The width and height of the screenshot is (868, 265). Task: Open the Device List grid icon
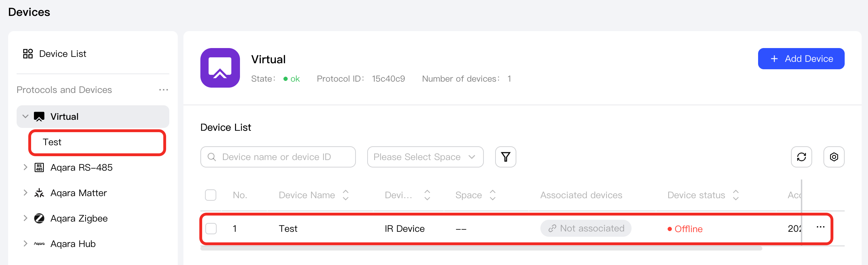pyautogui.click(x=28, y=54)
